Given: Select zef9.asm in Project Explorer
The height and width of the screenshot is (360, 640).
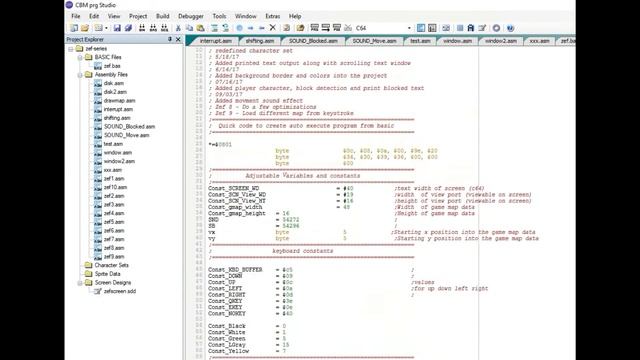Looking at the screenshot, I should tap(114, 257).
